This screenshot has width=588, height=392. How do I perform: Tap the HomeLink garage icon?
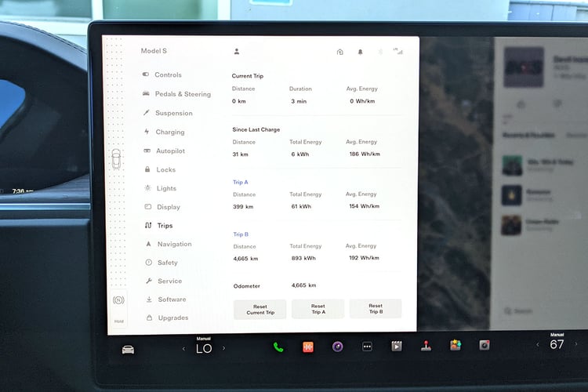tap(339, 52)
